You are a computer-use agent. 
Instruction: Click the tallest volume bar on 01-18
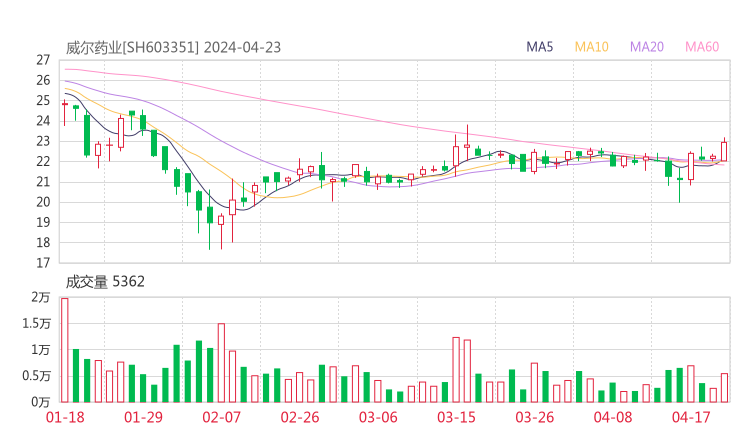pos(65,350)
